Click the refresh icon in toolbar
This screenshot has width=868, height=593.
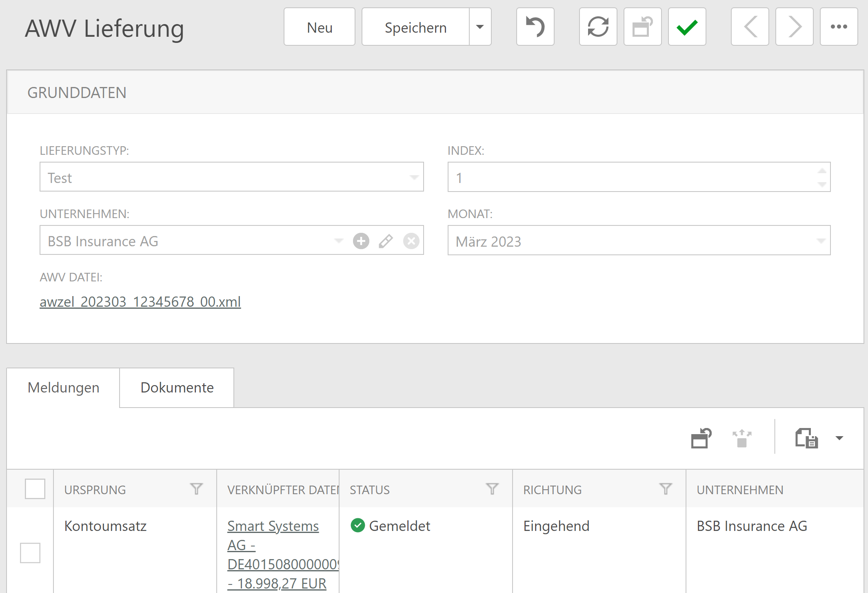point(598,27)
